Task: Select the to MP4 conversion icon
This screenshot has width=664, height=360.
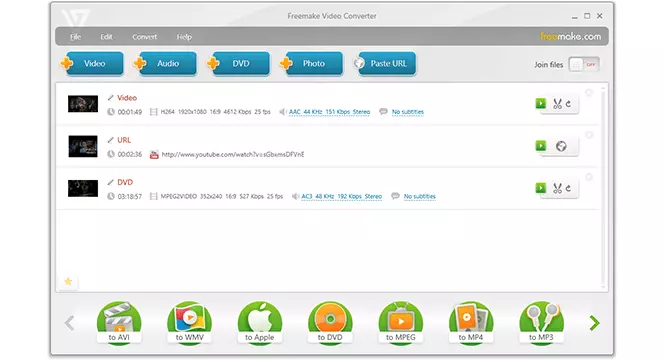Action: coord(471,323)
